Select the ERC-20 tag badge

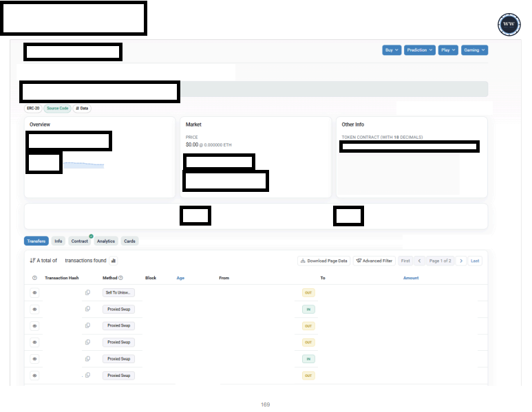click(x=33, y=109)
